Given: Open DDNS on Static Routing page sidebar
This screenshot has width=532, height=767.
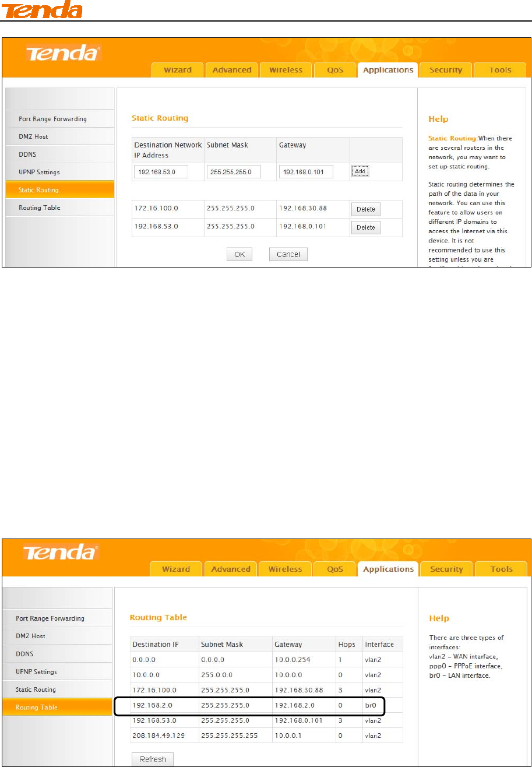Looking at the screenshot, I should coord(59,154).
